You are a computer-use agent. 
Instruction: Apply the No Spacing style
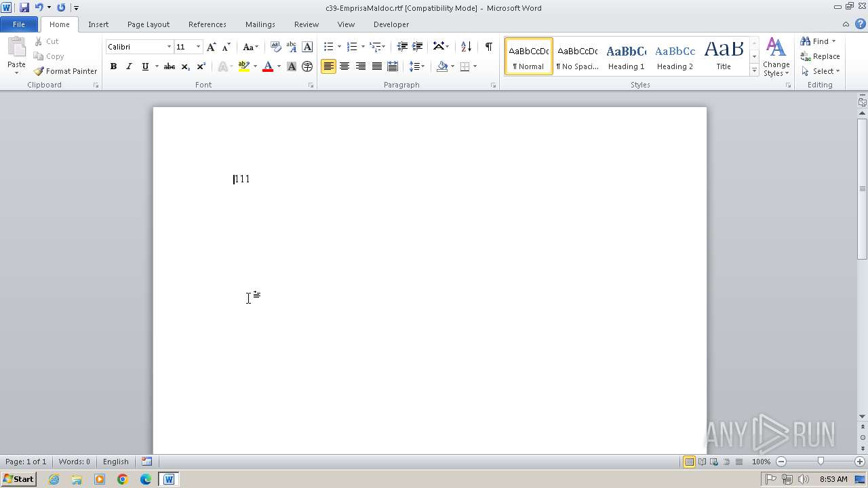coord(577,56)
